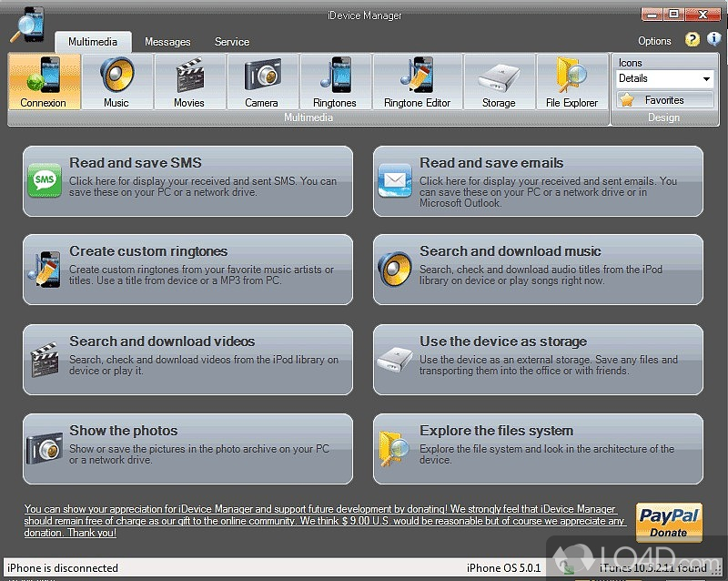The height and width of the screenshot is (581, 728).
Task: Click the donation appreciation link text
Action: [x=325, y=521]
